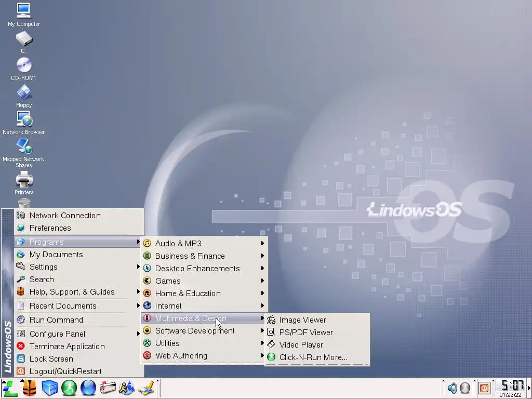
Task: Select Run Command... menu entry
Action: [x=78, y=320]
